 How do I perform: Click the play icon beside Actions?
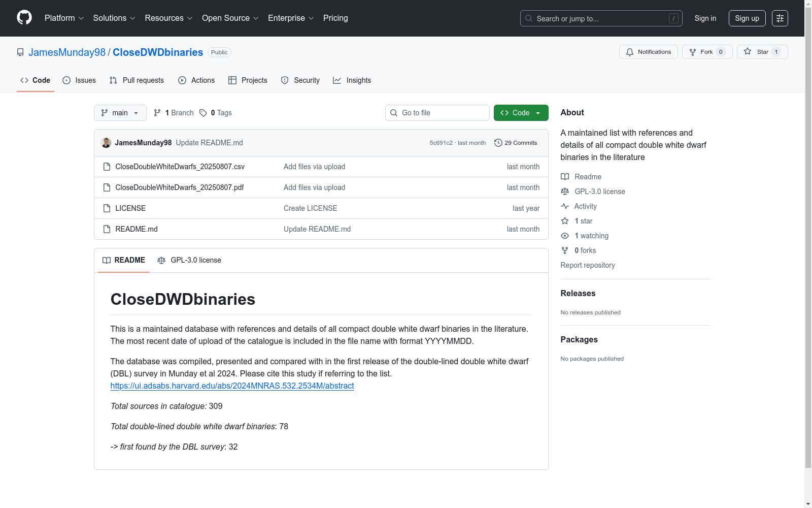pos(182,80)
